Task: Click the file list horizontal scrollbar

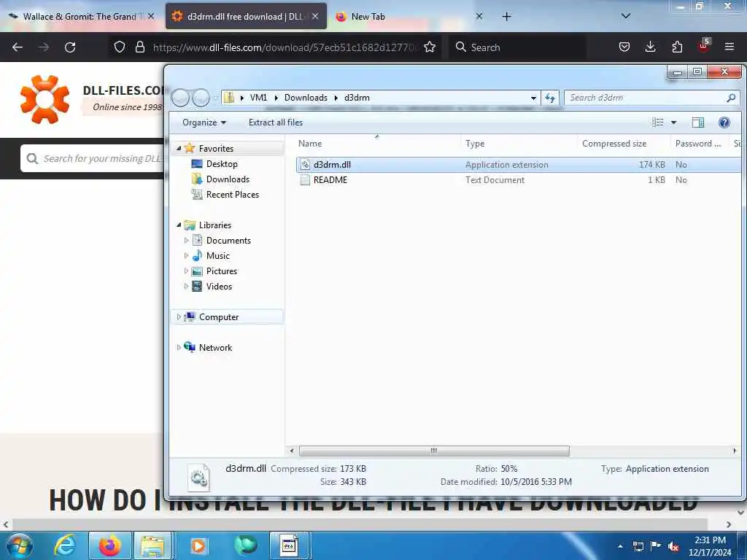Action: tap(433, 451)
